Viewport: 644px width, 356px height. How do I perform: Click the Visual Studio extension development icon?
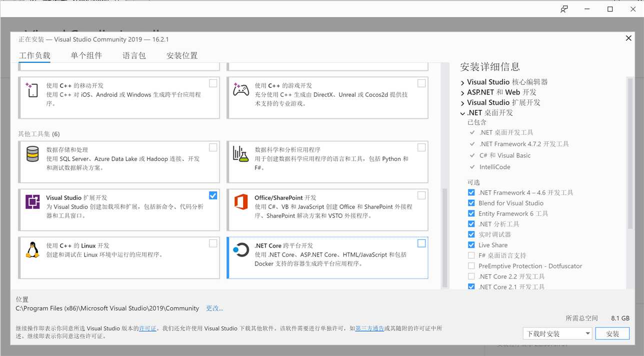pyautogui.click(x=32, y=202)
